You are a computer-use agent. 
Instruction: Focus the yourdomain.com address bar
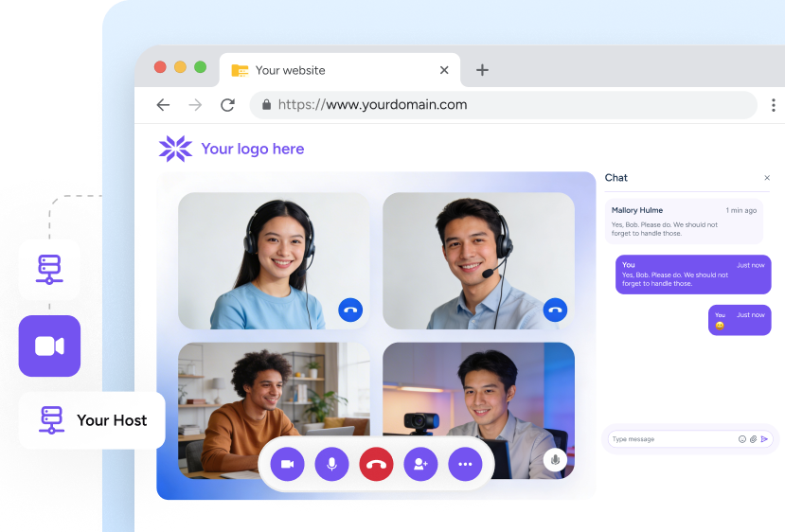(504, 104)
